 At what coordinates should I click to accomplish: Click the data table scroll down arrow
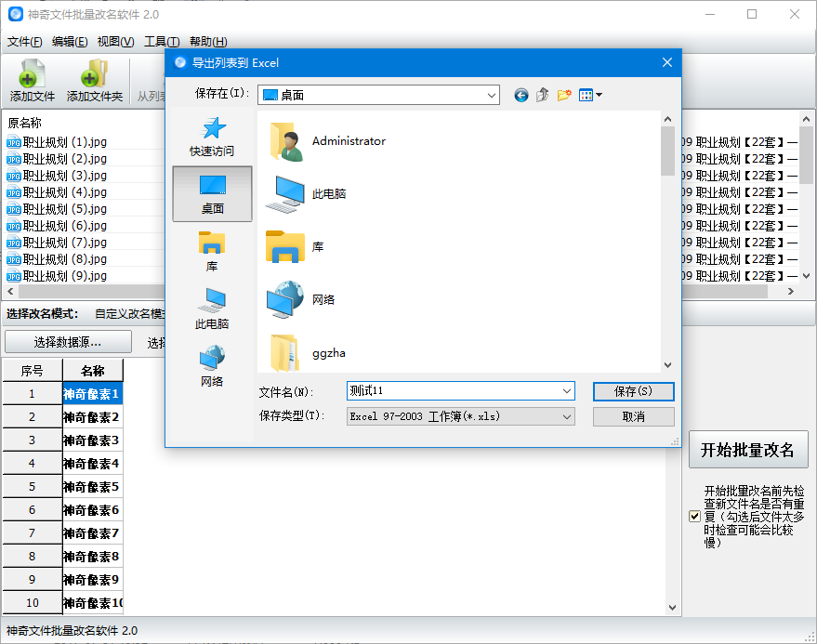[x=672, y=608]
